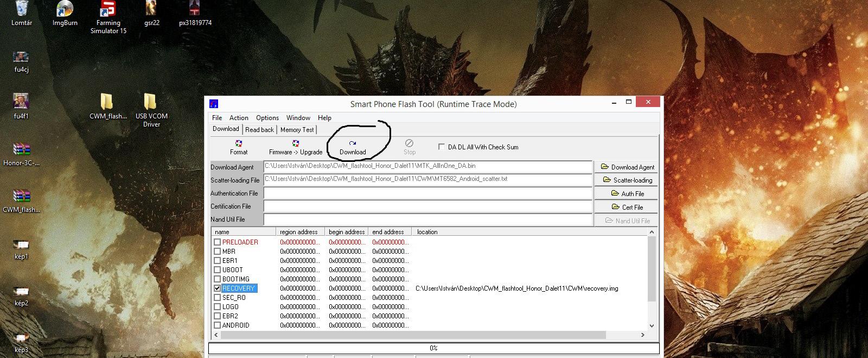
Task: Uncheck the RECOVERY partition checkbox
Action: point(218,288)
